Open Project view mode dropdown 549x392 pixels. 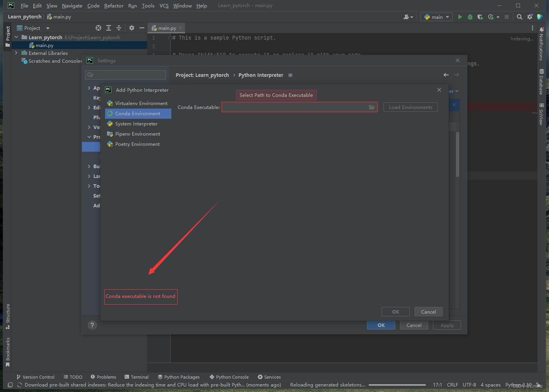click(x=48, y=28)
